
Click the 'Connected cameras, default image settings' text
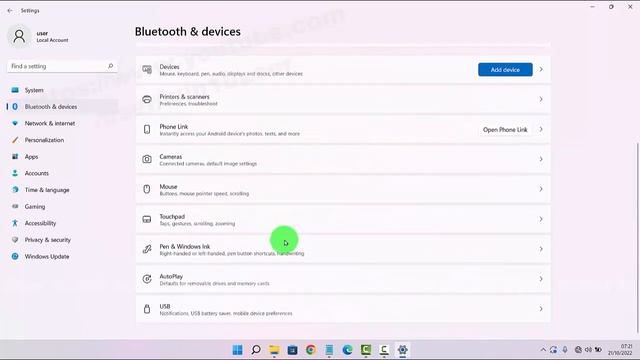[208, 164]
